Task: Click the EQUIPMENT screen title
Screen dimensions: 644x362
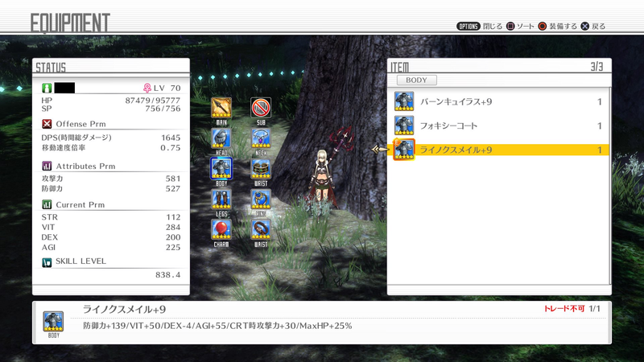Action: 70,23
